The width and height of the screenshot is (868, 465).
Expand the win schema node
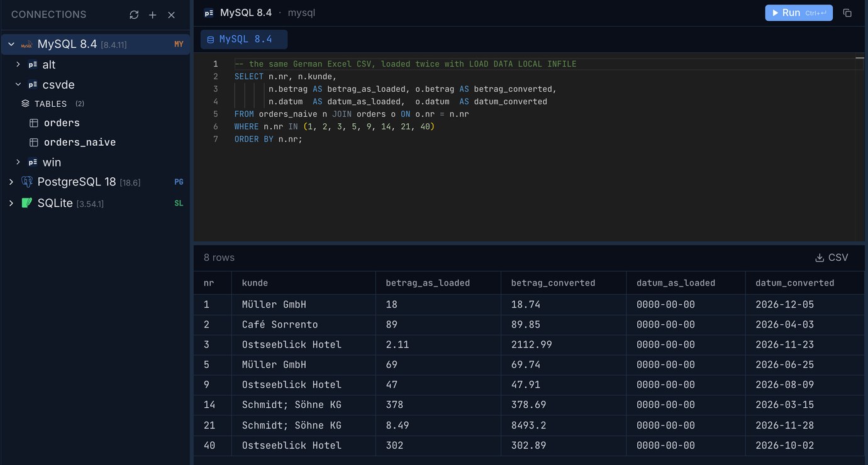click(18, 161)
